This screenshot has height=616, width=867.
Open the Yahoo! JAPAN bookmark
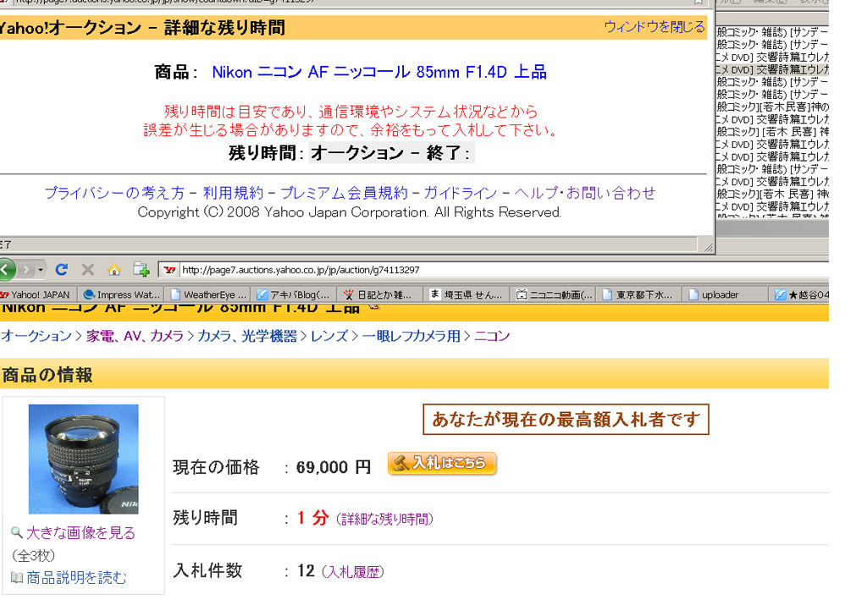tap(36, 295)
